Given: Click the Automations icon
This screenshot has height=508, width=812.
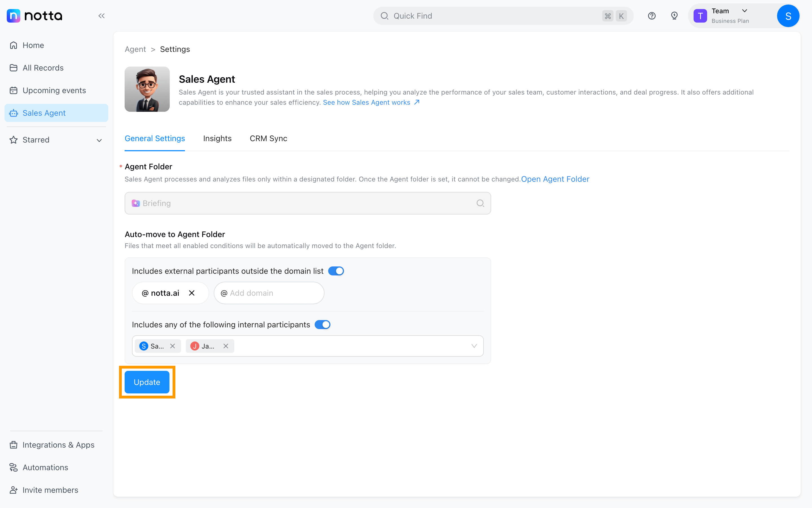Looking at the screenshot, I should click(x=14, y=467).
